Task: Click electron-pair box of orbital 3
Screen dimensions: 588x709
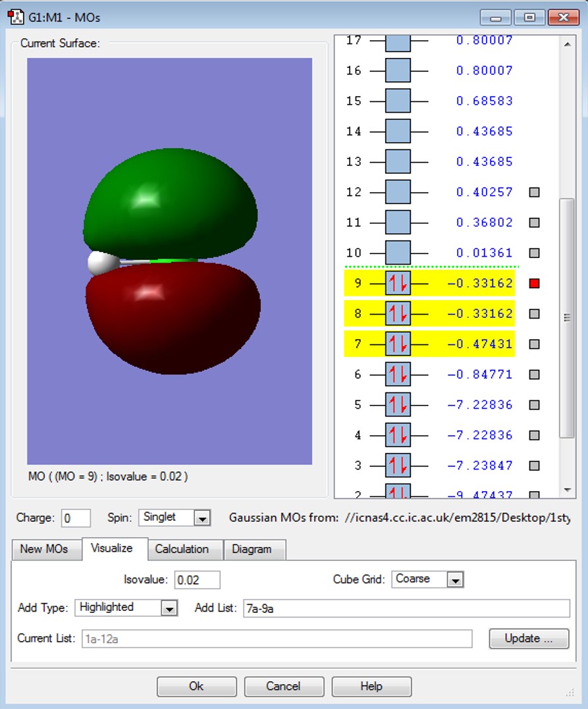Action: [x=398, y=465]
